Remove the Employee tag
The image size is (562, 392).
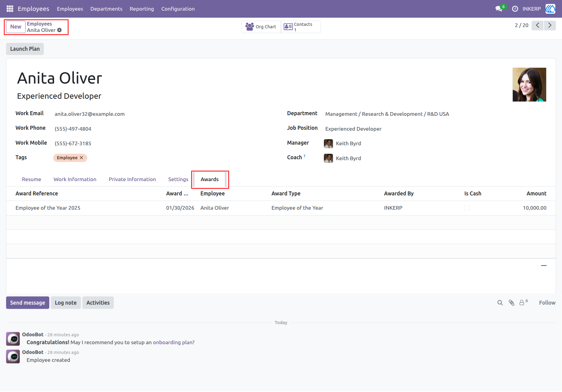(82, 158)
